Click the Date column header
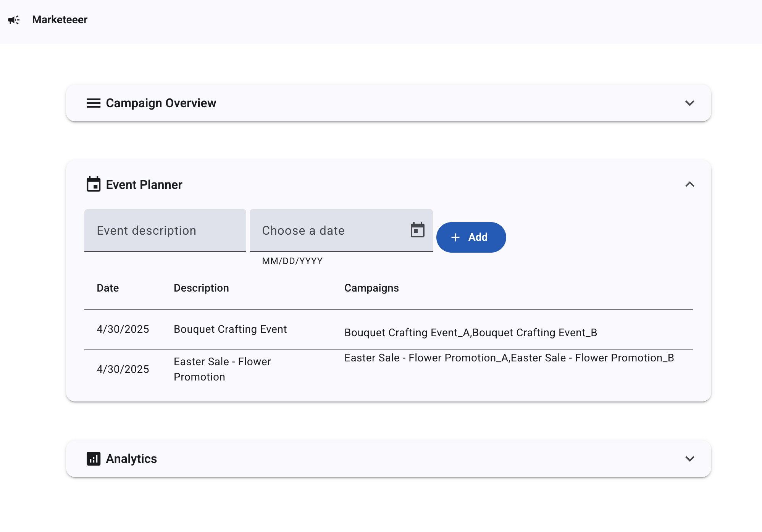The image size is (762, 532). point(108,288)
